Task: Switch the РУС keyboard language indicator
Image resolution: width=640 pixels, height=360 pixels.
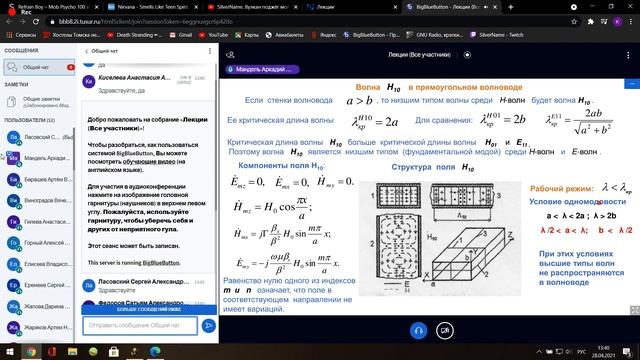Action: click(x=582, y=352)
